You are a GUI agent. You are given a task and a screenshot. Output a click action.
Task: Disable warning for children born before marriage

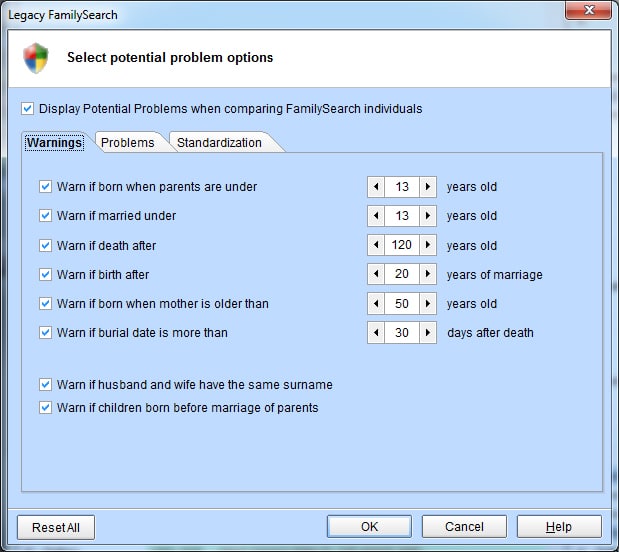(x=45, y=407)
